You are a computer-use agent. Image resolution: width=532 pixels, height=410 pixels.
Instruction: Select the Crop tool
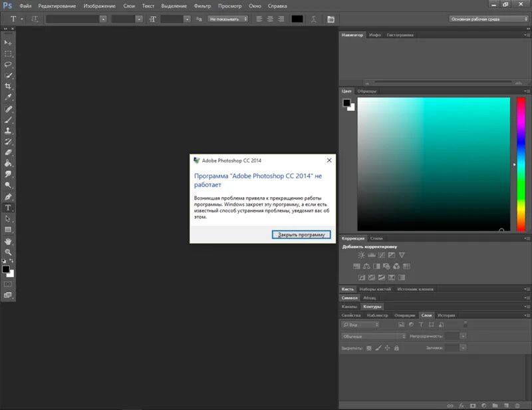[8, 87]
